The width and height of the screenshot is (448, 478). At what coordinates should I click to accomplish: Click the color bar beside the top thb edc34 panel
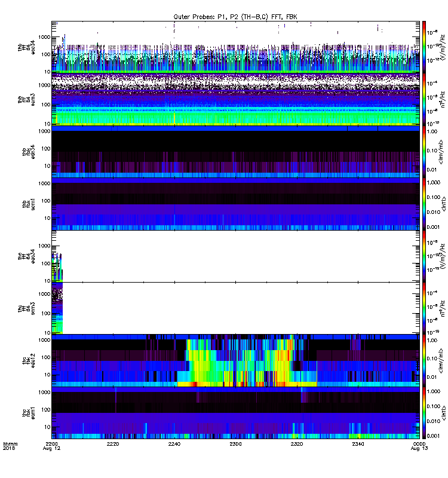coord(424,47)
